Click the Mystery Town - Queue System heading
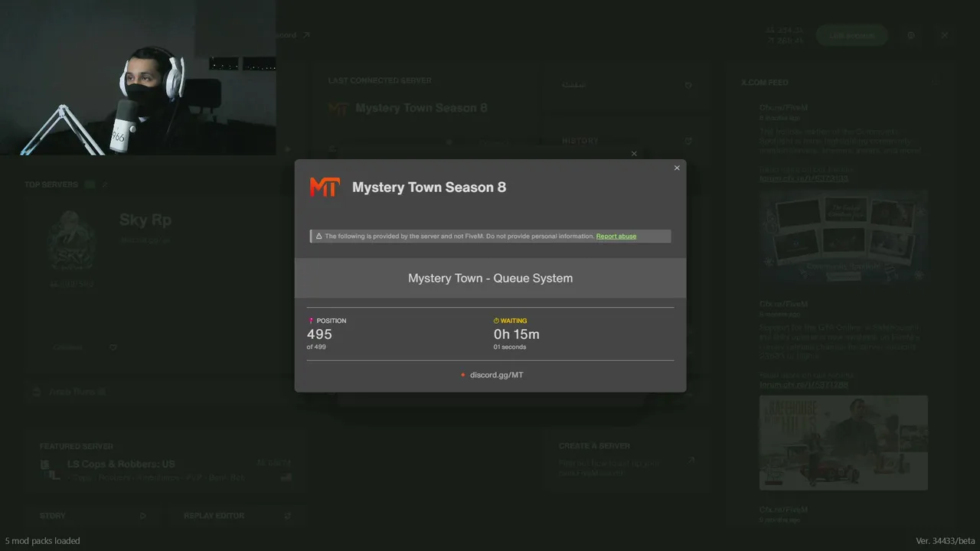The height and width of the screenshot is (551, 980). [490, 279]
